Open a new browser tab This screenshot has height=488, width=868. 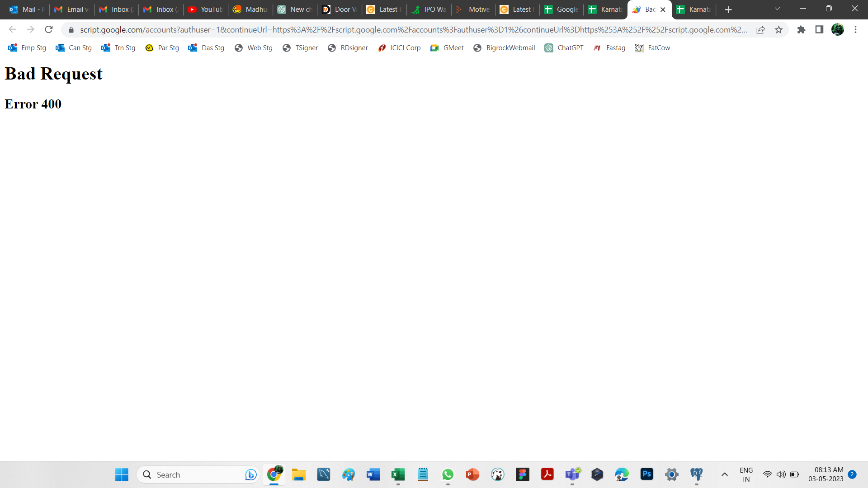coord(728,9)
